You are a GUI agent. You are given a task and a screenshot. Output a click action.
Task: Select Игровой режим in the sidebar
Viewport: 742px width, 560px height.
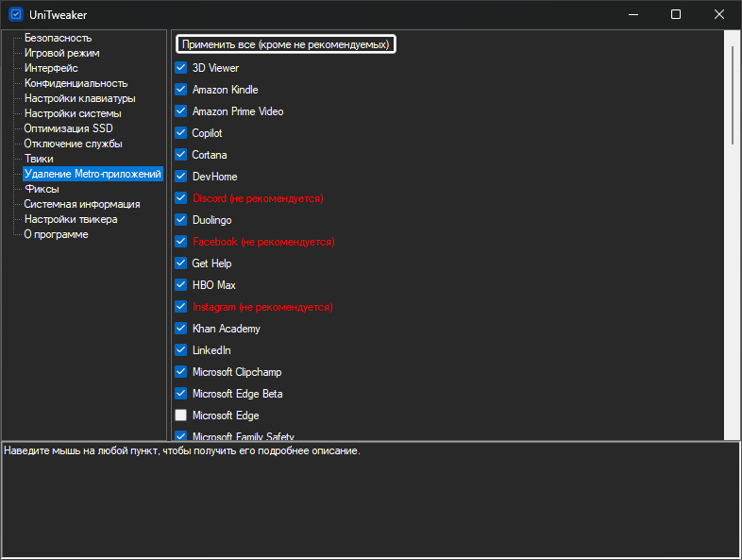(61, 53)
